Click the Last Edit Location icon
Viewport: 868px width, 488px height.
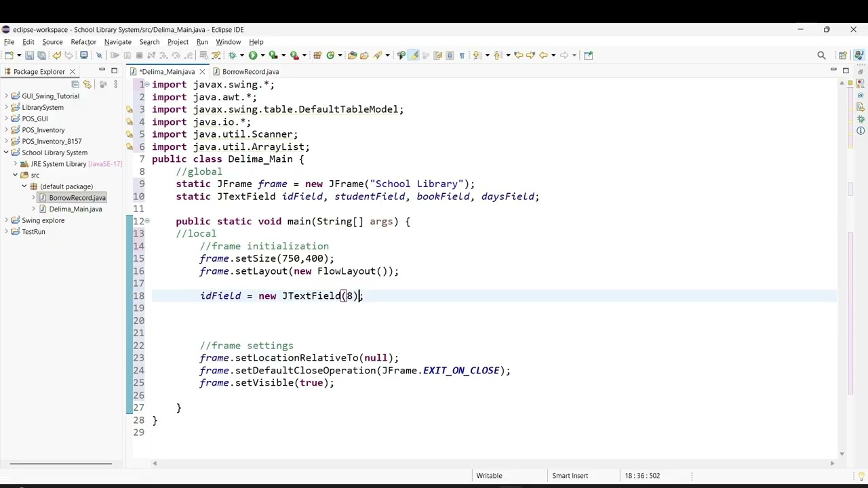tap(519, 55)
